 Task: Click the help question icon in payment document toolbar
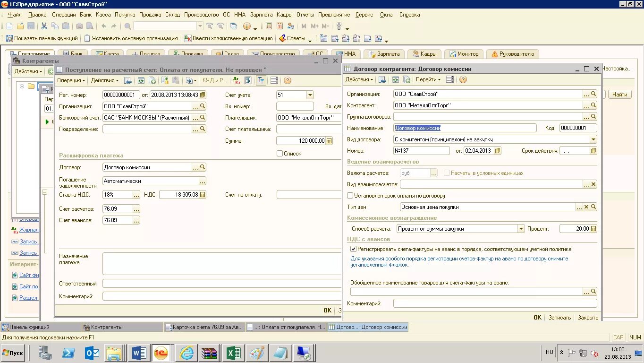(287, 80)
